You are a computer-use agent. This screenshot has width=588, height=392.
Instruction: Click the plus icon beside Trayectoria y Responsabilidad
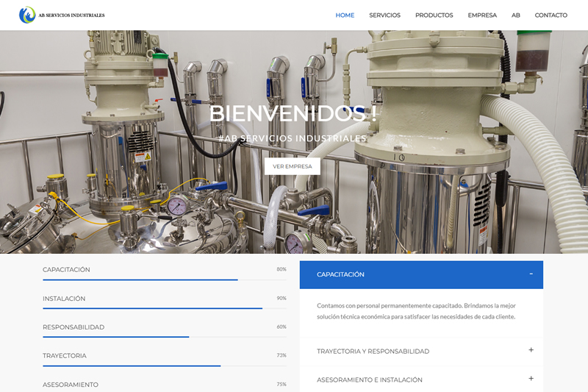pyautogui.click(x=531, y=350)
